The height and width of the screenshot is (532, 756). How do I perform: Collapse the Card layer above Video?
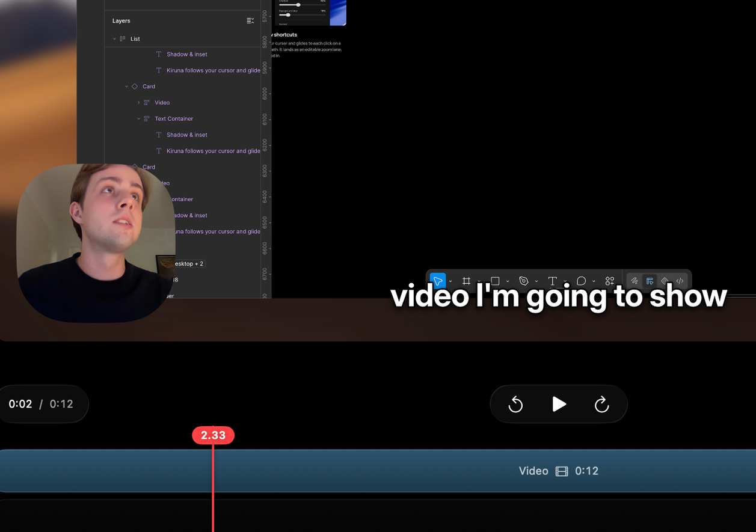click(x=126, y=87)
